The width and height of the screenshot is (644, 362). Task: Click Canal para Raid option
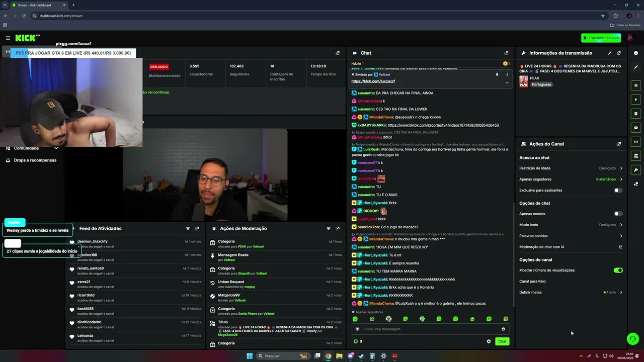[532, 281]
